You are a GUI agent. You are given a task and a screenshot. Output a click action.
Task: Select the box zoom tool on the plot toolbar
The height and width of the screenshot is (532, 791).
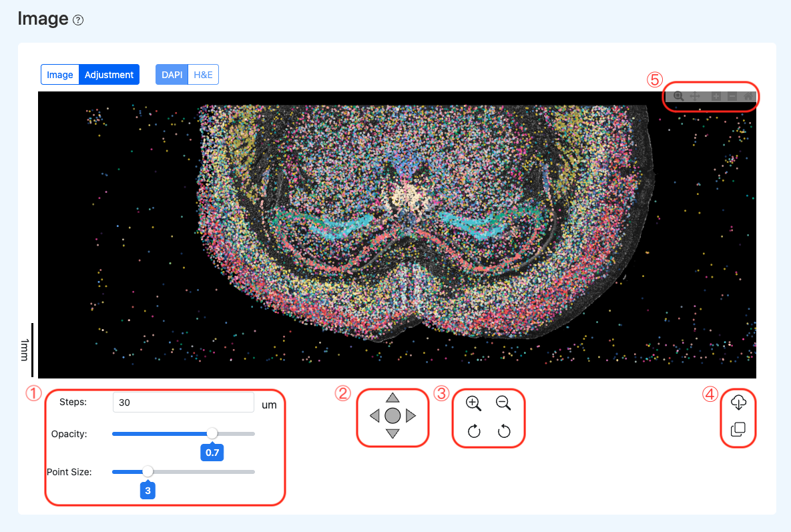point(678,96)
